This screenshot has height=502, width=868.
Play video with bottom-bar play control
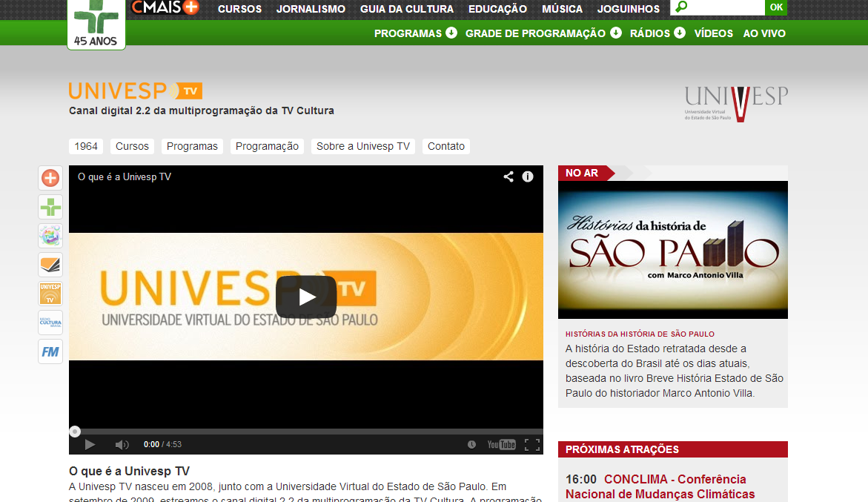pos(90,444)
